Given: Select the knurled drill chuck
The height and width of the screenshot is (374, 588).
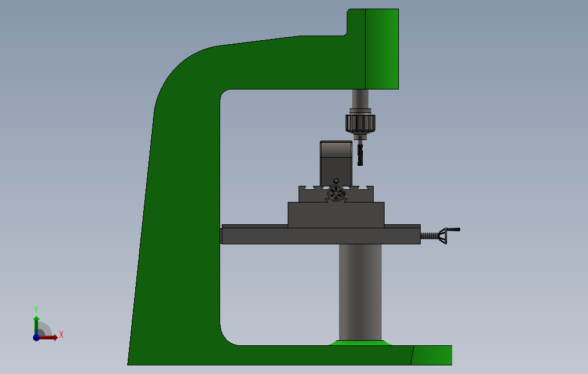Looking at the screenshot, I should pos(360,123).
